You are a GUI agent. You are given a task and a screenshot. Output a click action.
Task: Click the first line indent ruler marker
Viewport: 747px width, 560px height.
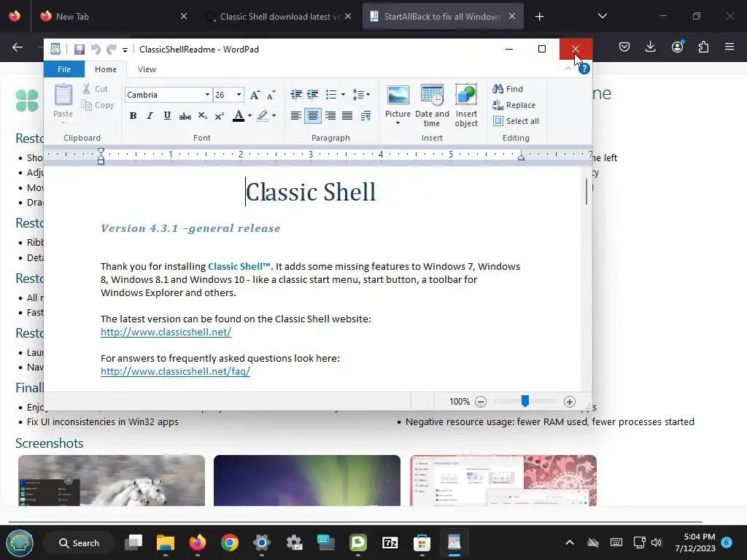pyautogui.click(x=101, y=152)
